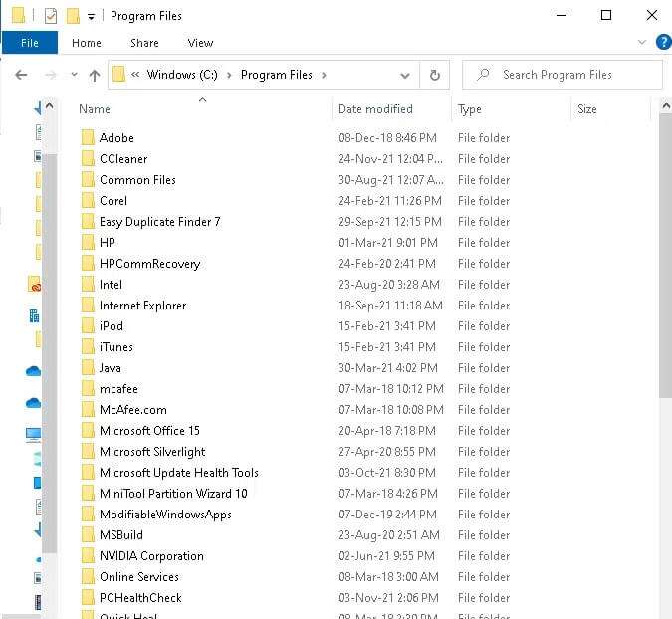Screen dimensions: 672x619
Task: Select the Common Files folder icon
Action: (x=88, y=180)
